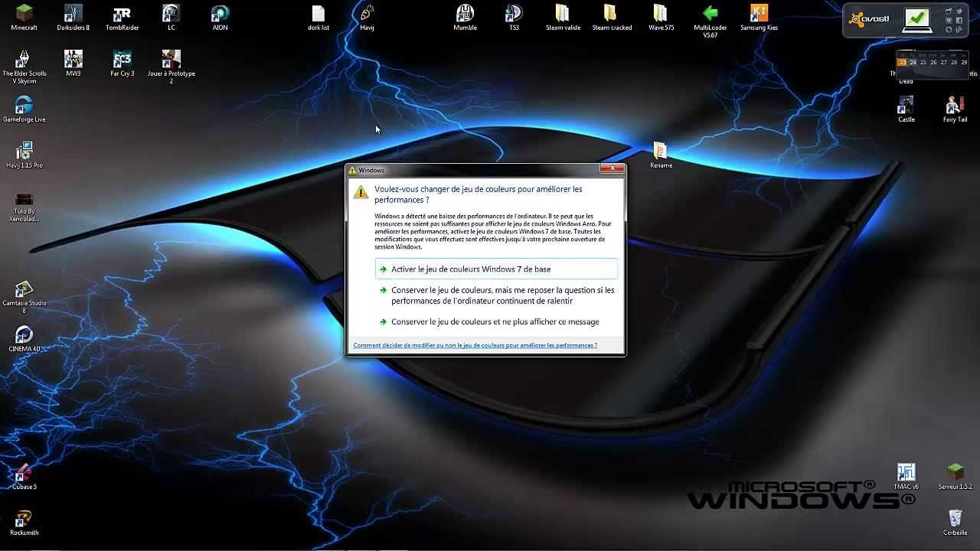Click the avast! logo in gadget
980x551 pixels.
[868, 19]
